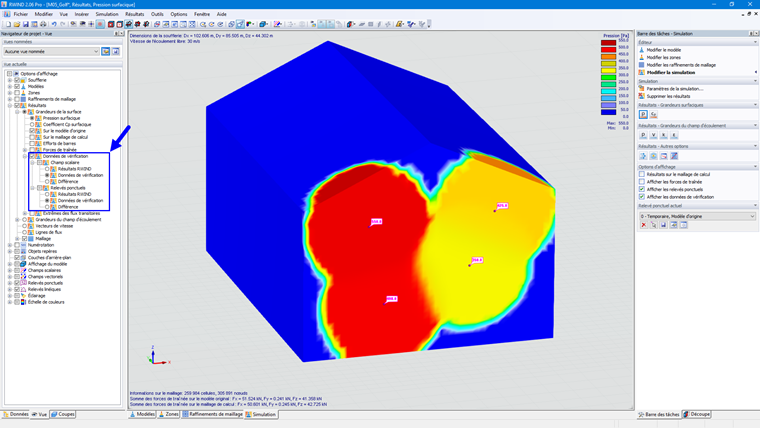The width and height of the screenshot is (760, 428).
Task: Open the Fichier menu
Action: (x=20, y=14)
